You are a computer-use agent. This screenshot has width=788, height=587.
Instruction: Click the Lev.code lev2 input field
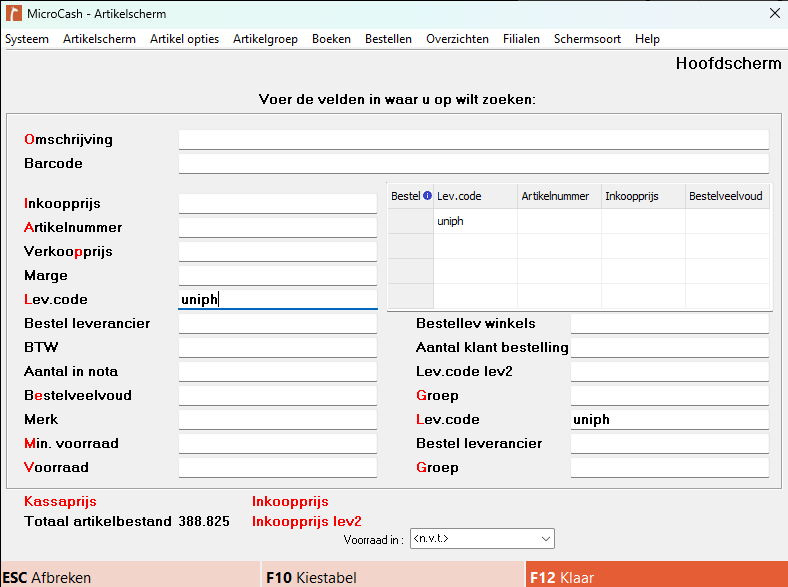tap(669, 371)
